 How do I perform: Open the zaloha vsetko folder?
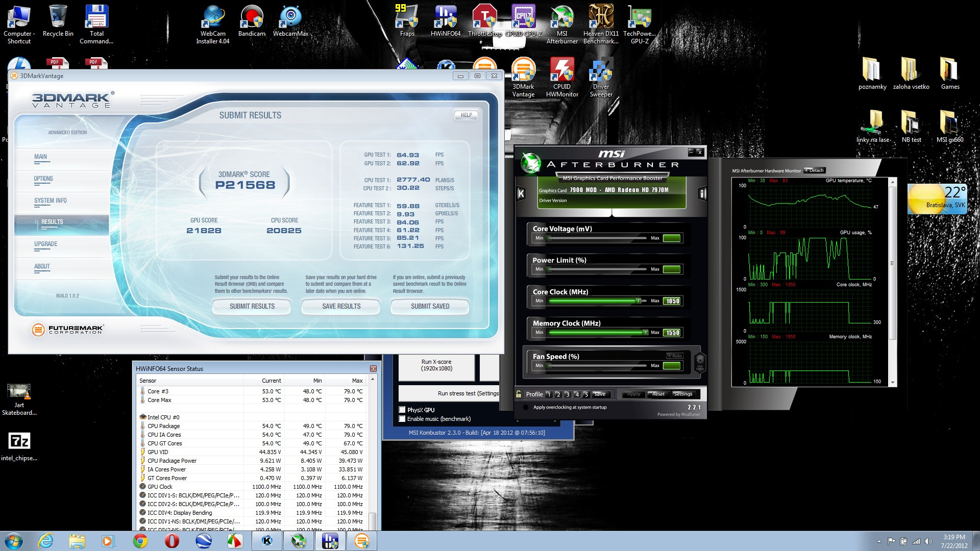click(911, 73)
